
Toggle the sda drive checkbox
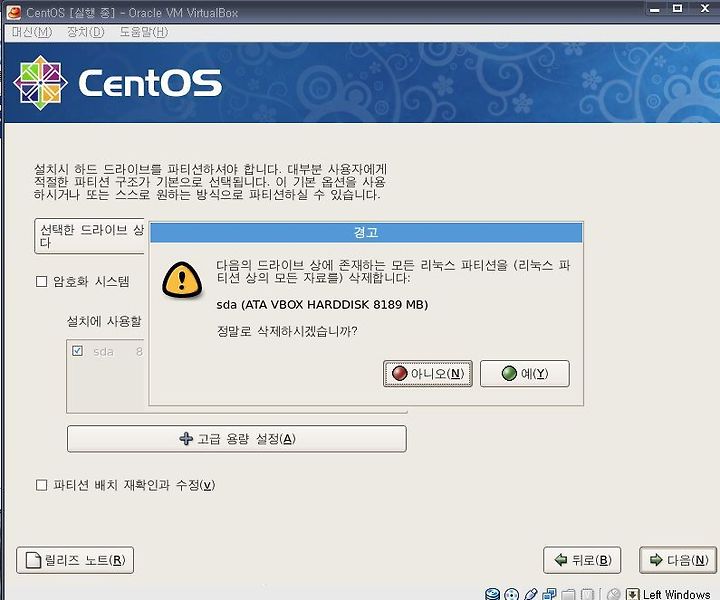[77, 351]
